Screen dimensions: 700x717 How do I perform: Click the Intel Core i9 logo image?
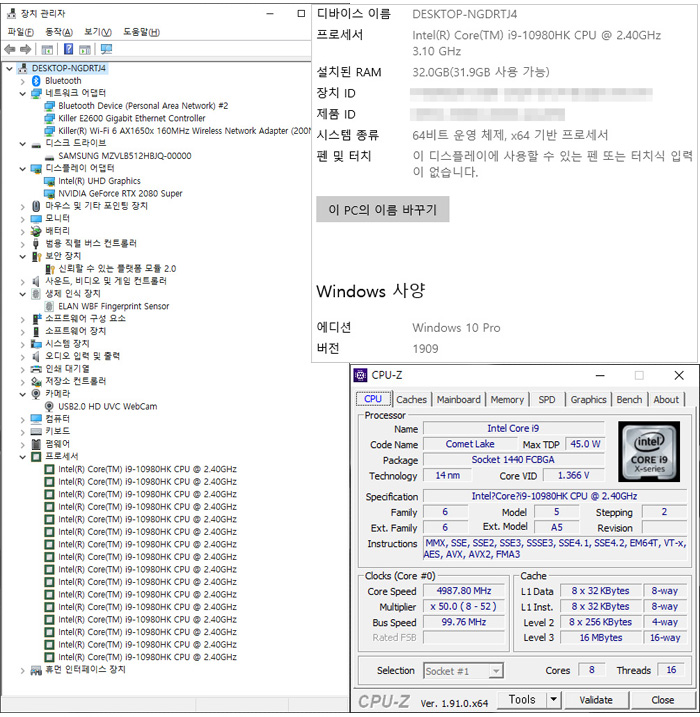pyautogui.click(x=649, y=452)
